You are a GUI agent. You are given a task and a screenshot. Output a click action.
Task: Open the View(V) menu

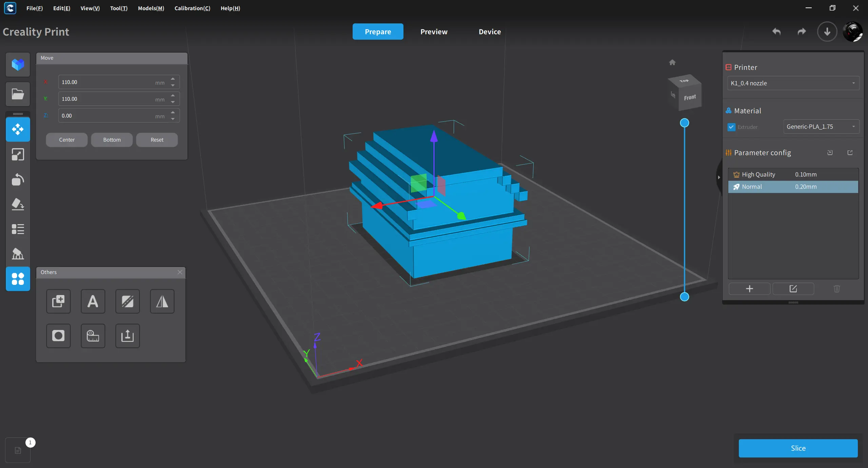tap(90, 8)
